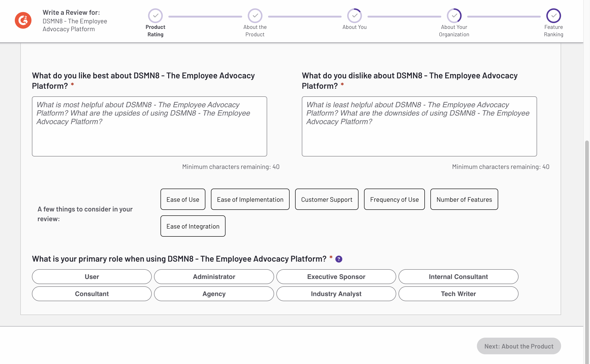Image resolution: width=590 pixels, height=364 pixels.
Task: Click the Feature Ranking step checkmark
Action: point(553,16)
